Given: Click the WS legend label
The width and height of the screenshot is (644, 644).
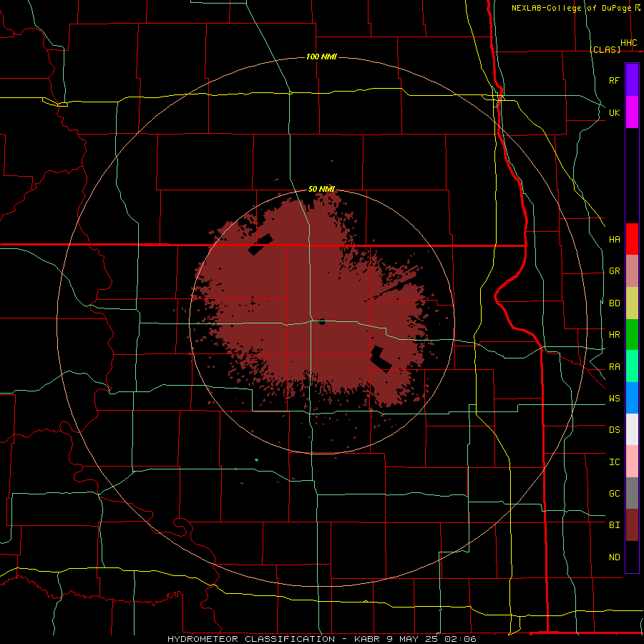Looking at the screenshot, I should pos(615,399).
